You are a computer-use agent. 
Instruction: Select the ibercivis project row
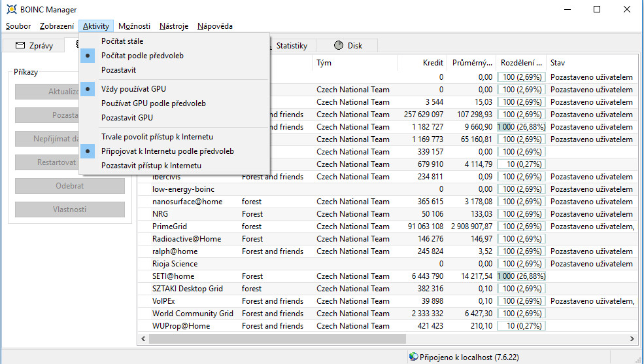387,177
